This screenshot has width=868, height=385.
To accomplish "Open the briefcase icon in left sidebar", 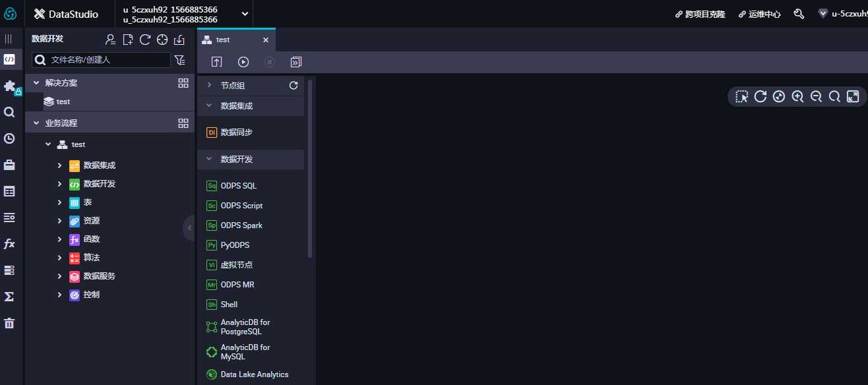I will point(9,165).
